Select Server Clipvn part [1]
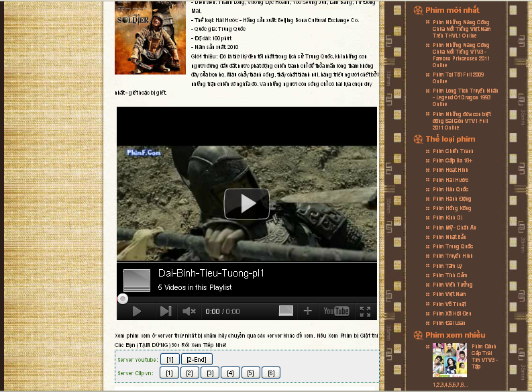The image size is (532, 392). coord(169,373)
